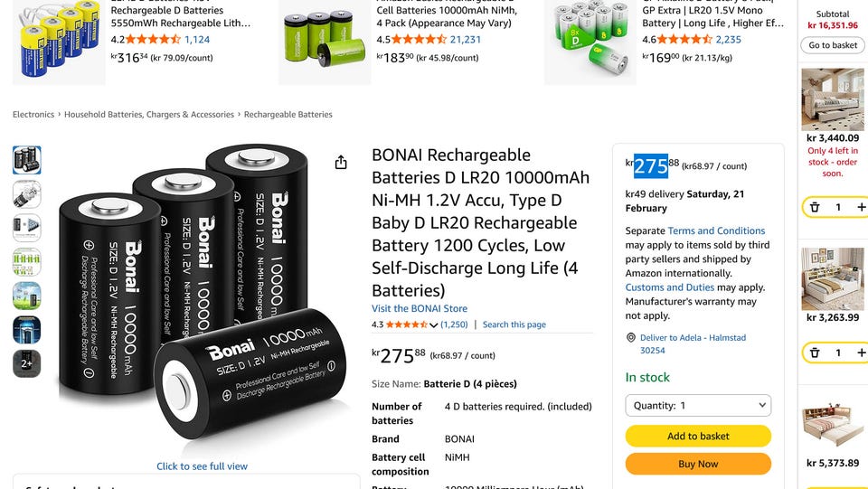The width and height of the screenshot is (868, 489).
Task: Click the BONAI product star rating
Action: click(406, 324)
